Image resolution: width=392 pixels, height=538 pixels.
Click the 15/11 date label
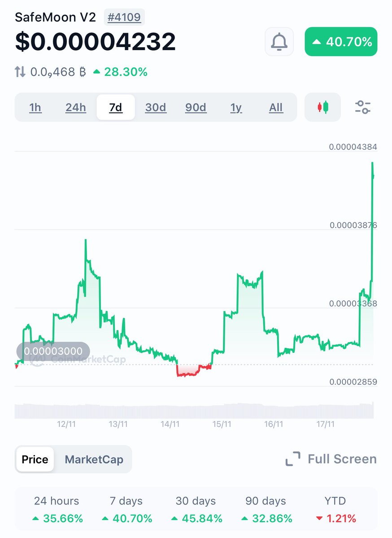pos(222,424)
